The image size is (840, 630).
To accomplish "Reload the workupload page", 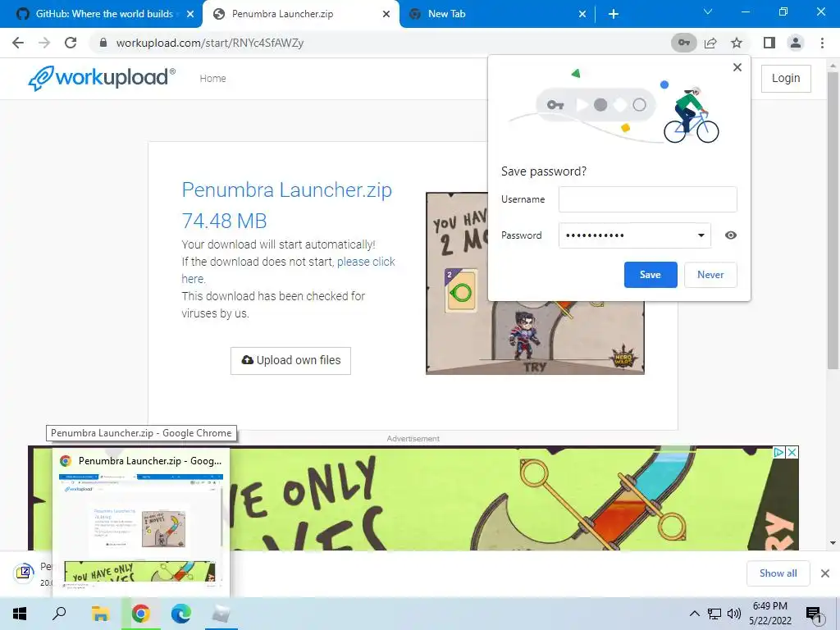I will coord(71,43).
